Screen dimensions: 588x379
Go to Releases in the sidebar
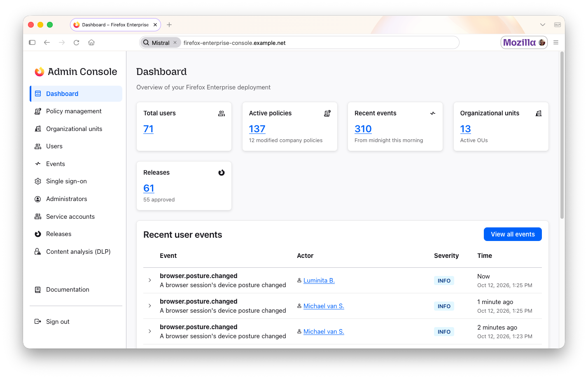click(x=76, y=234)
